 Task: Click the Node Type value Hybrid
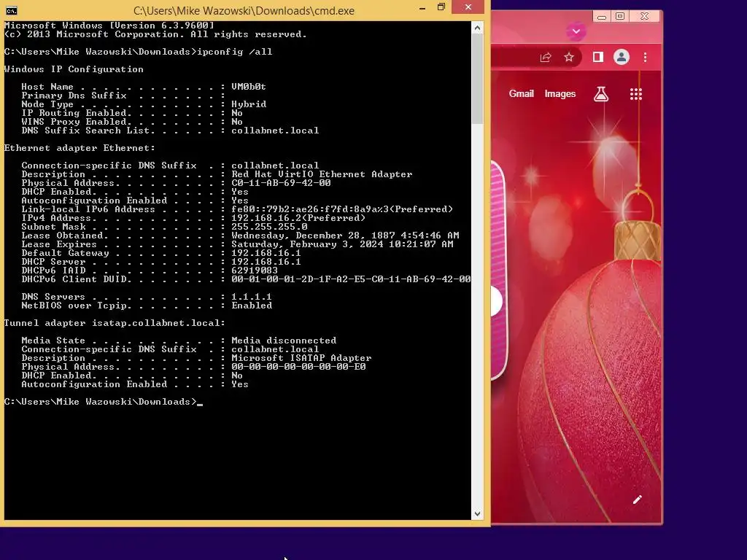pos(249,104)
